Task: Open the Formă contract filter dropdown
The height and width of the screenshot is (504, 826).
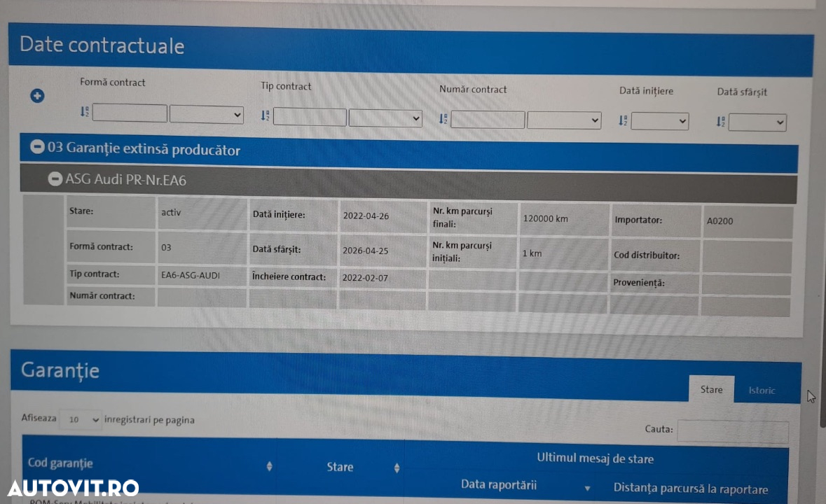Action: (207, 114)
